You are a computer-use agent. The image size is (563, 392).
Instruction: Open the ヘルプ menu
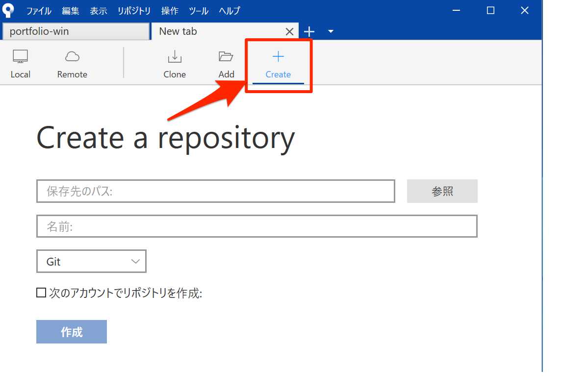230,11
